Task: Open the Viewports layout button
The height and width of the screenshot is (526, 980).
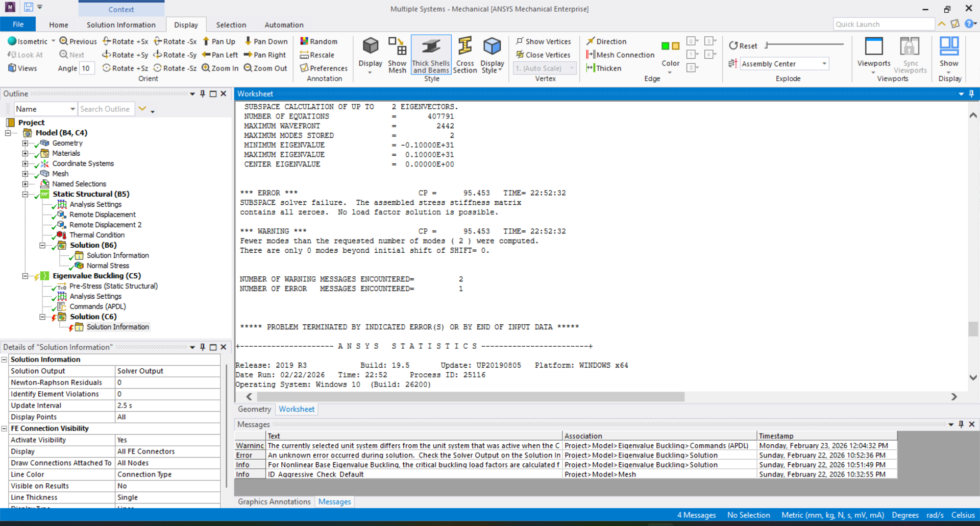Action: coord(873,54)
